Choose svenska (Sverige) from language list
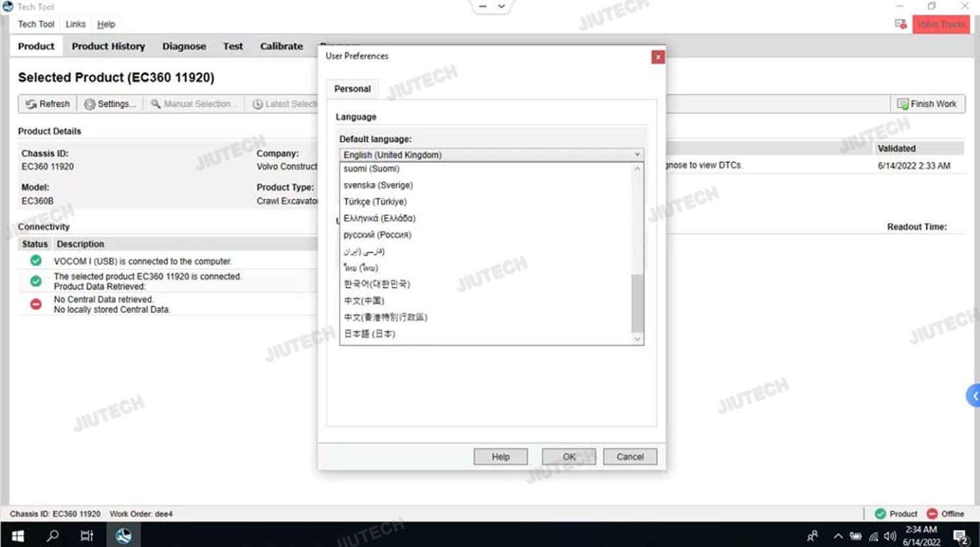The image size is (980, 547). (x=378, y=185)
